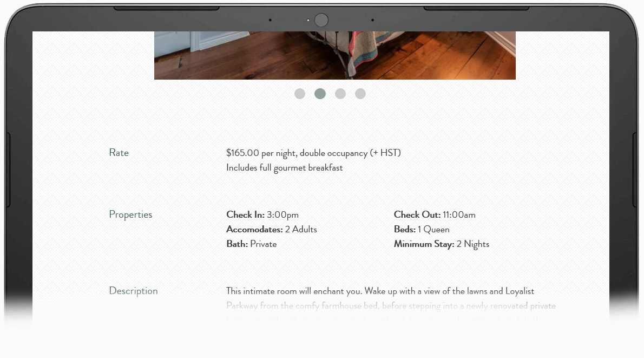Select the first carousel dot

click(300, 94)
